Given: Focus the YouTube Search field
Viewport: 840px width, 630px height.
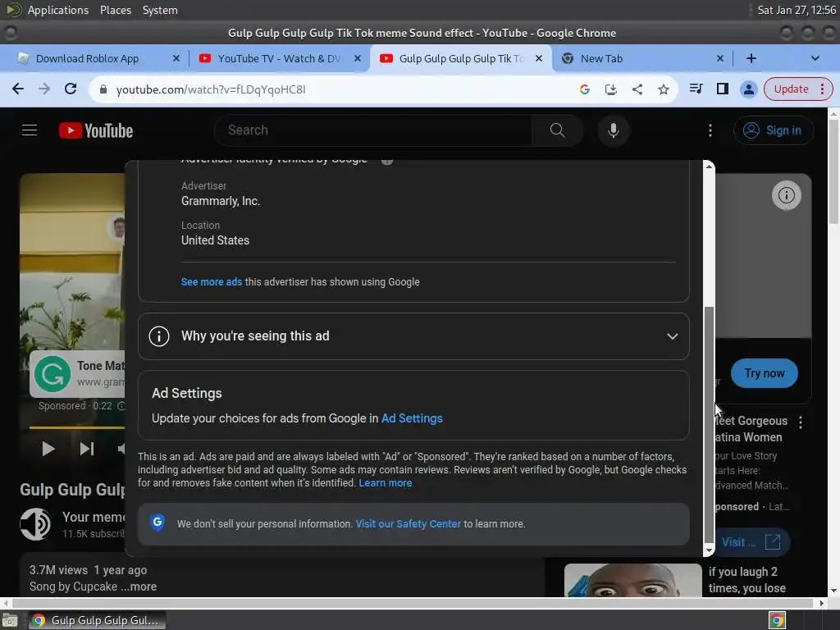Looking at the screenshot, I should click(375, 130).
